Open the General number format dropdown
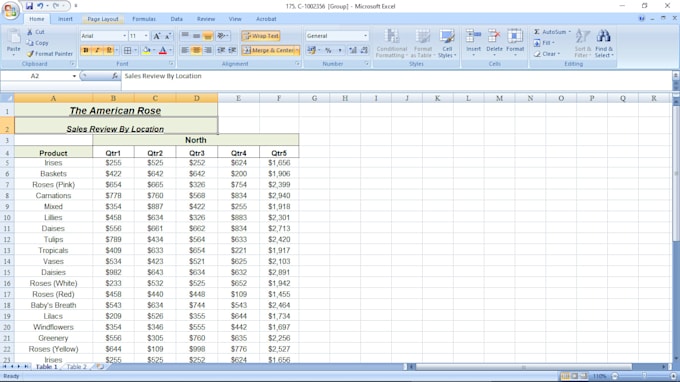 pyautogui.click(x=365, y=36)
